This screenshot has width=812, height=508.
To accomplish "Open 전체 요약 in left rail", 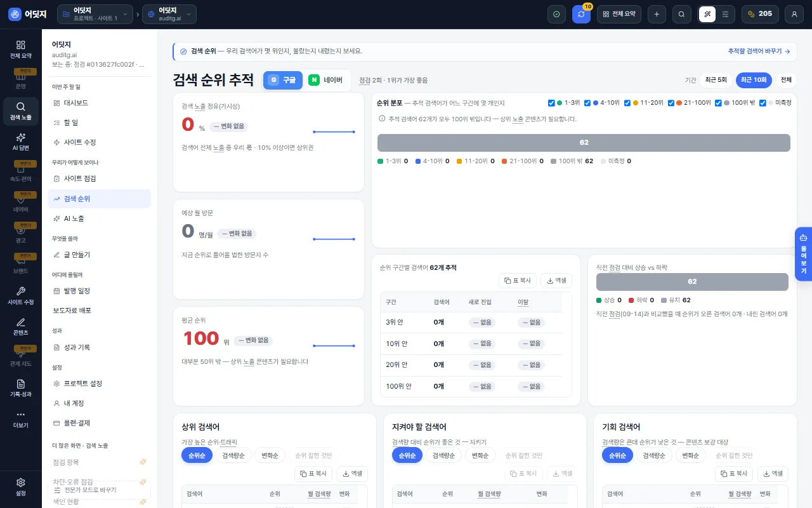I will (x=20, y=50).
